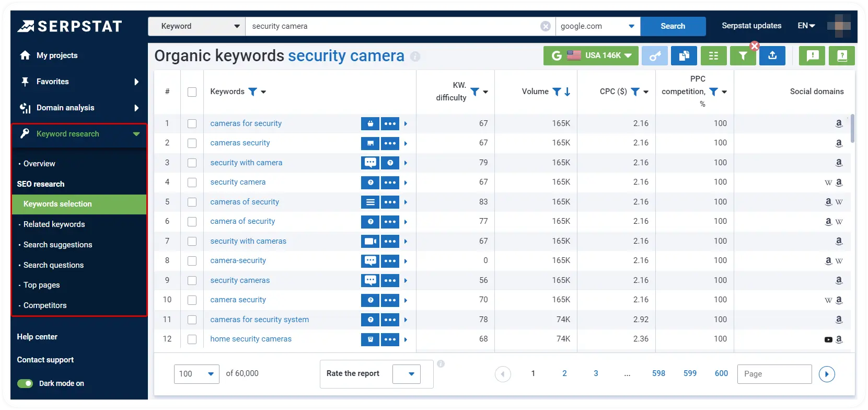Go to next page with the arrow button

(827, 374)
